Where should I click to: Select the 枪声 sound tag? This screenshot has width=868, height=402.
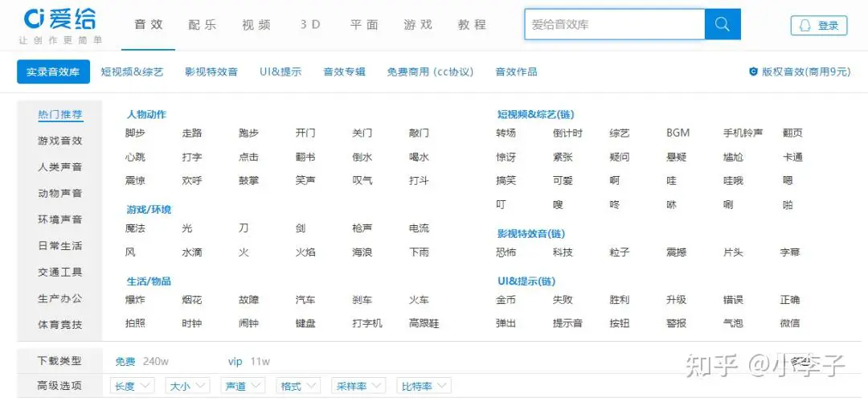tap(362, 228)
